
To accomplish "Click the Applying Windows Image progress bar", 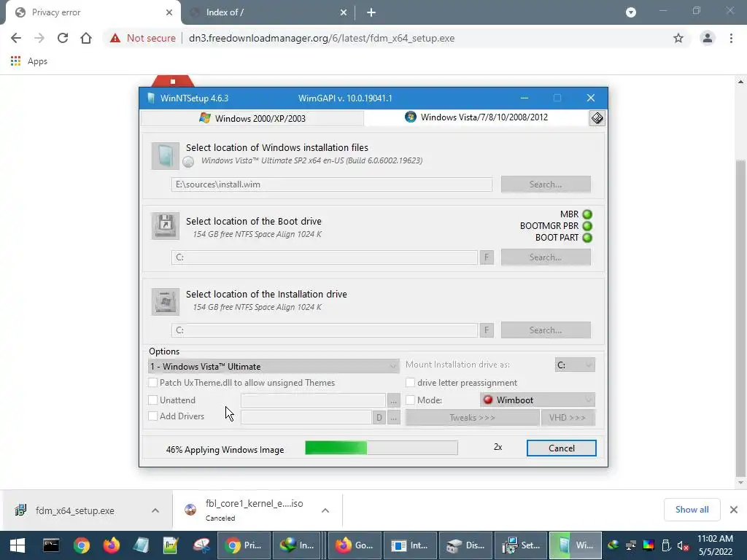I will [382, 448].
